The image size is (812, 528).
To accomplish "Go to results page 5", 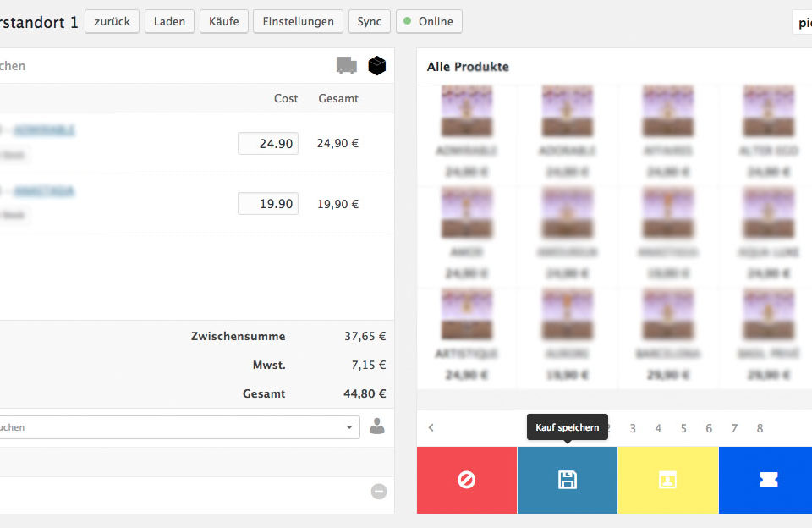I will pyautogui.click(x=683, y=429).
